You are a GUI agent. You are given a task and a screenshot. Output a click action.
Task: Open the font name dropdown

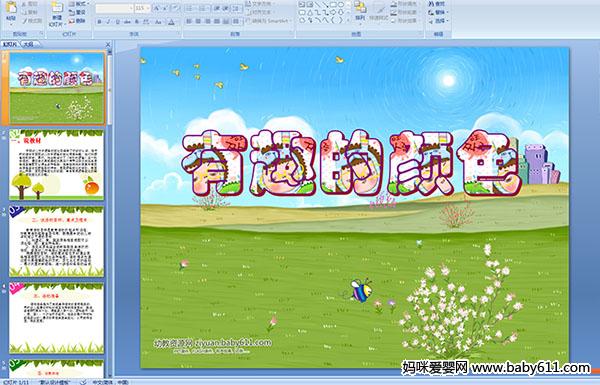click(x=114, y=8)
